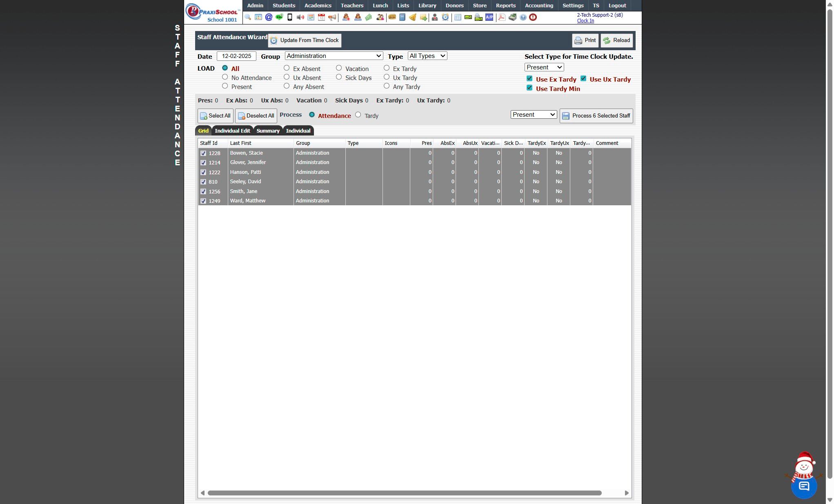Uncheck the Use Tardy Min checkbox

[x=529, y=88]
